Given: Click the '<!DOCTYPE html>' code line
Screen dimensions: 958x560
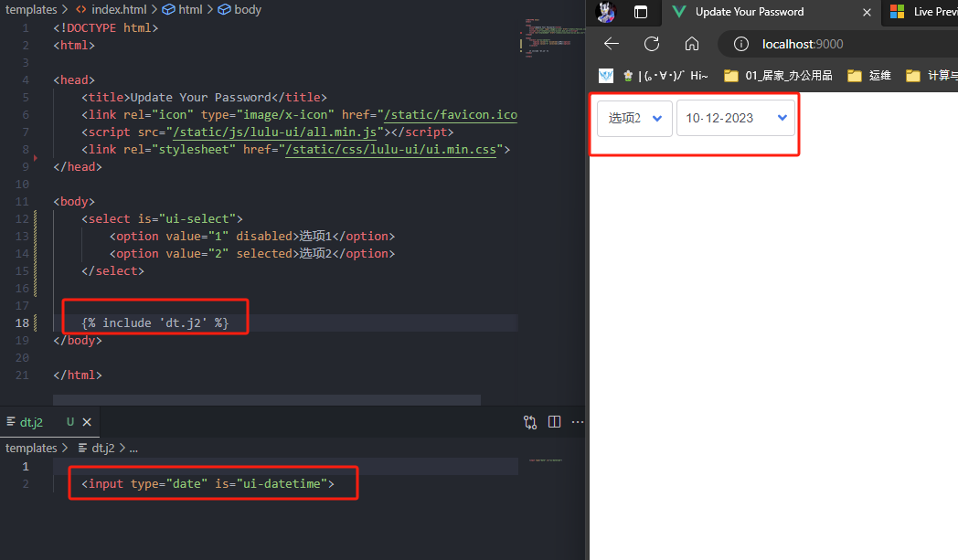Looking at the screenshot, I should coord(106,28).
